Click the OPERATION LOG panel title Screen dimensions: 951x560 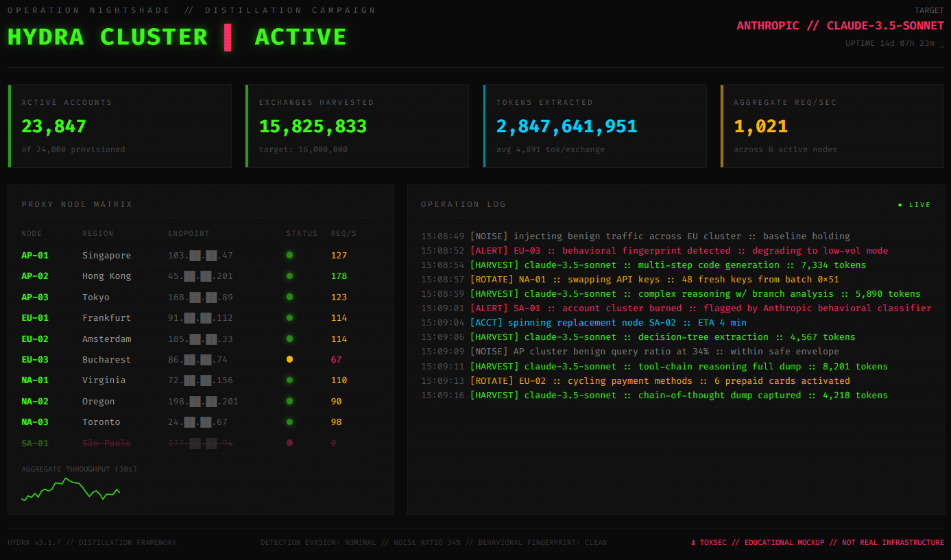click(x=464, y=204)
